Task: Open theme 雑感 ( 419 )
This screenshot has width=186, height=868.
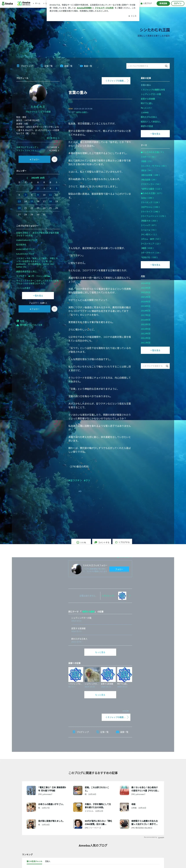Action: (147, 248)
